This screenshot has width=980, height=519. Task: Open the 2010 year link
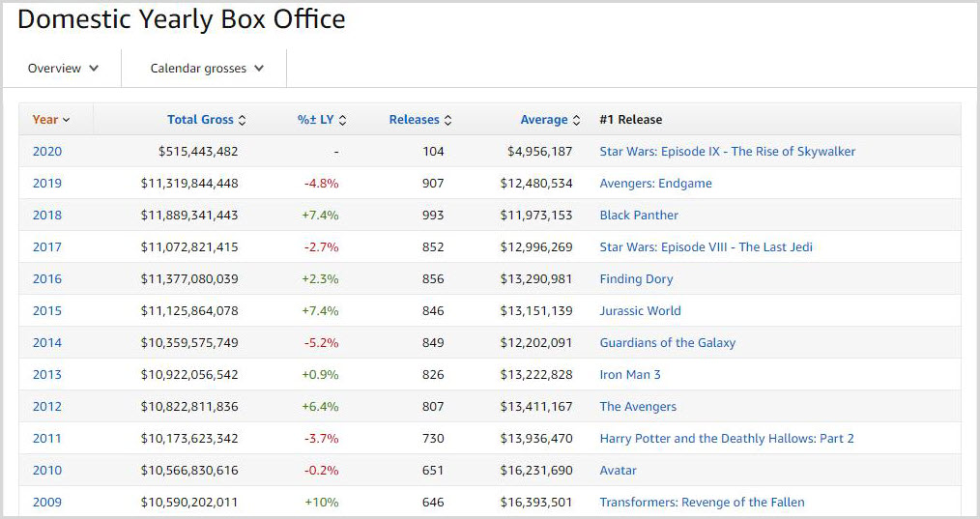coord(47,471)
